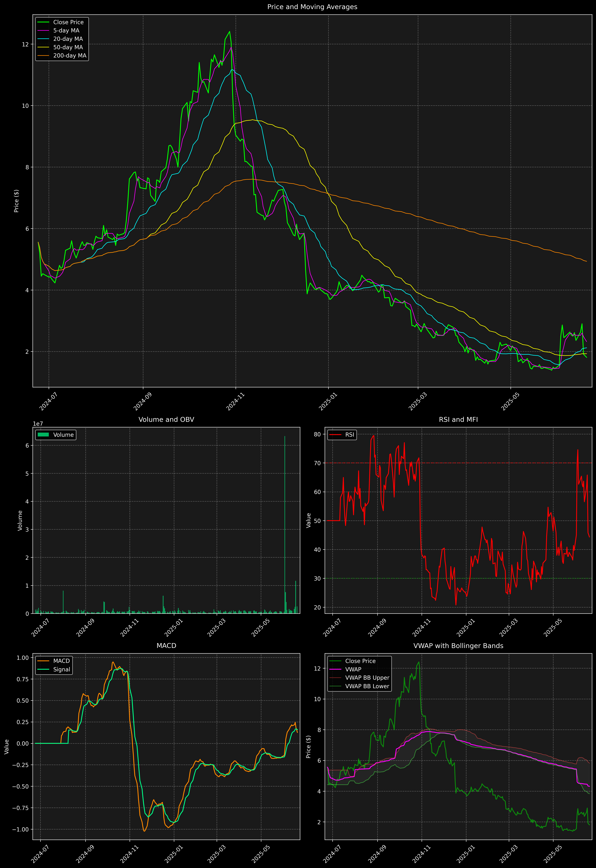
Task: Click the '2024-07' x-axis tick under the MACD chart
Action: 40,854
